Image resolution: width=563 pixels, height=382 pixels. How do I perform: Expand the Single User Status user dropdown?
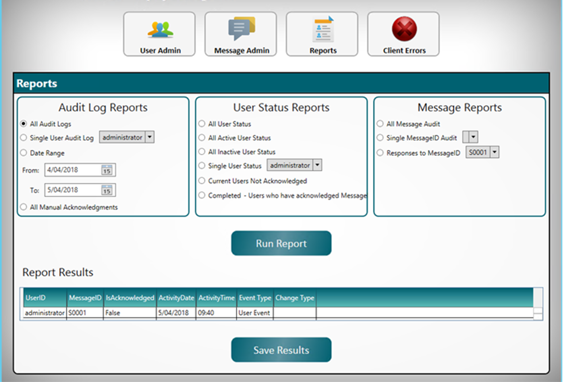point(317,165)
